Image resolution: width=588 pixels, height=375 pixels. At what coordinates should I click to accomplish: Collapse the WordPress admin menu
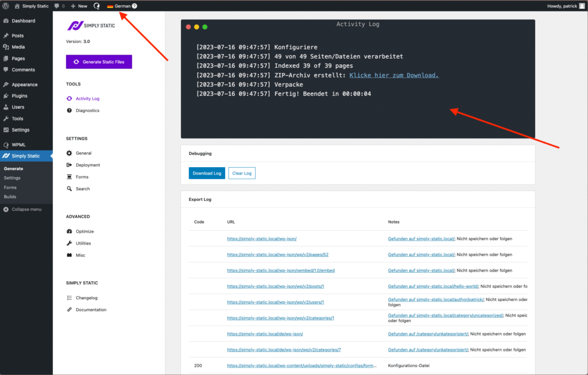click(x=22, y=210)
